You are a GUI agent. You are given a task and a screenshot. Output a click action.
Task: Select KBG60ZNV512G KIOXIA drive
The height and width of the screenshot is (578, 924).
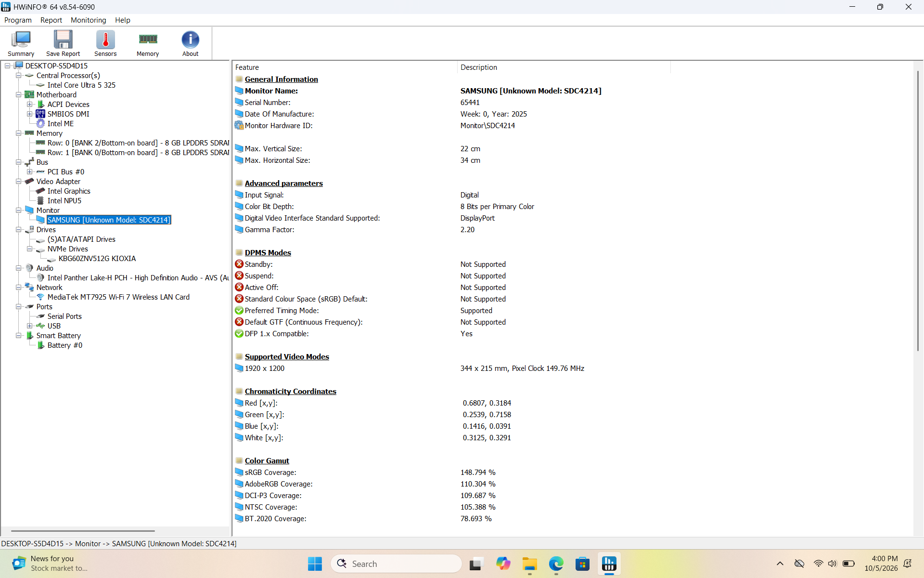pos(97,259)
